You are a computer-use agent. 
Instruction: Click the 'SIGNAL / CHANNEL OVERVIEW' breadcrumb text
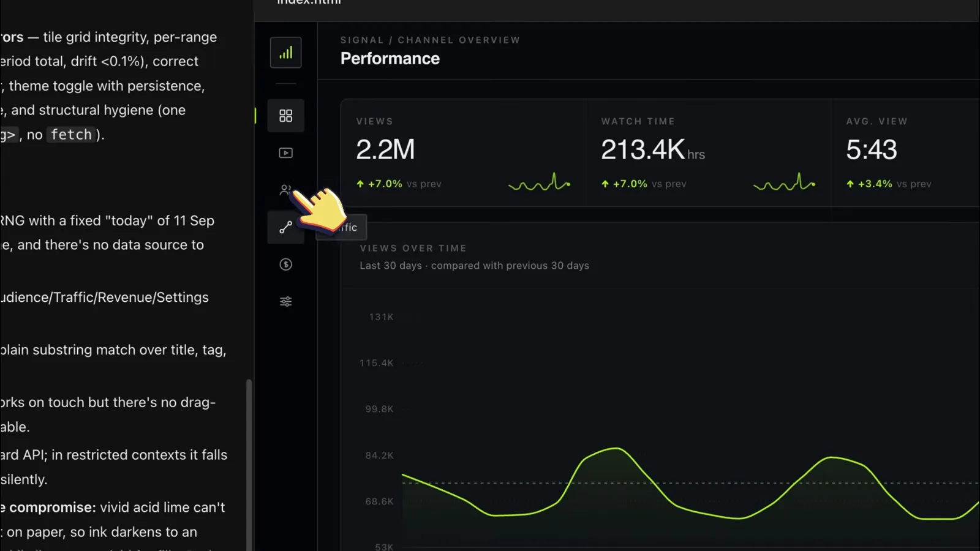click(430, 40)
